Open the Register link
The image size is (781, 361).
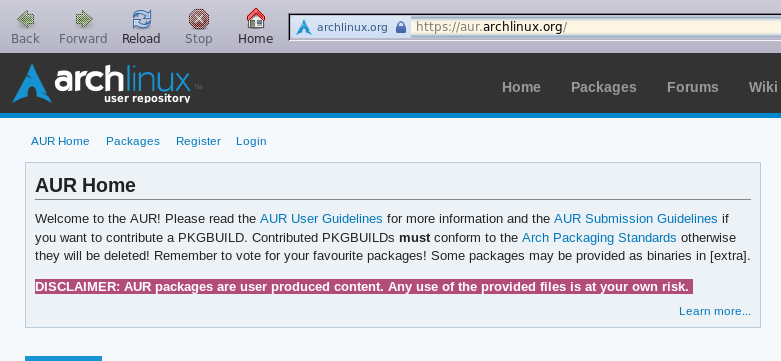click(198, 141)
